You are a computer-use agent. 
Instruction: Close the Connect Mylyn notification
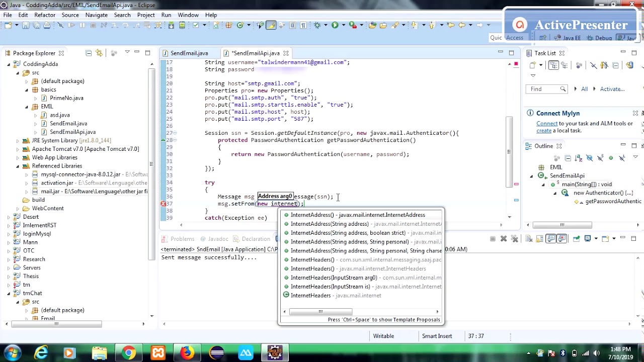point(635,113)
